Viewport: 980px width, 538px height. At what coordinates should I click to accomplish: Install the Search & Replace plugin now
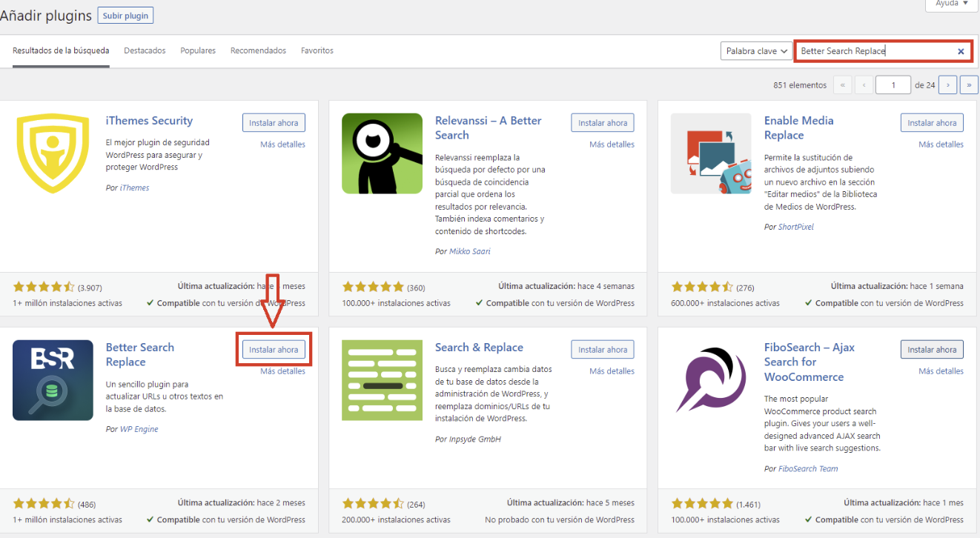603,350
